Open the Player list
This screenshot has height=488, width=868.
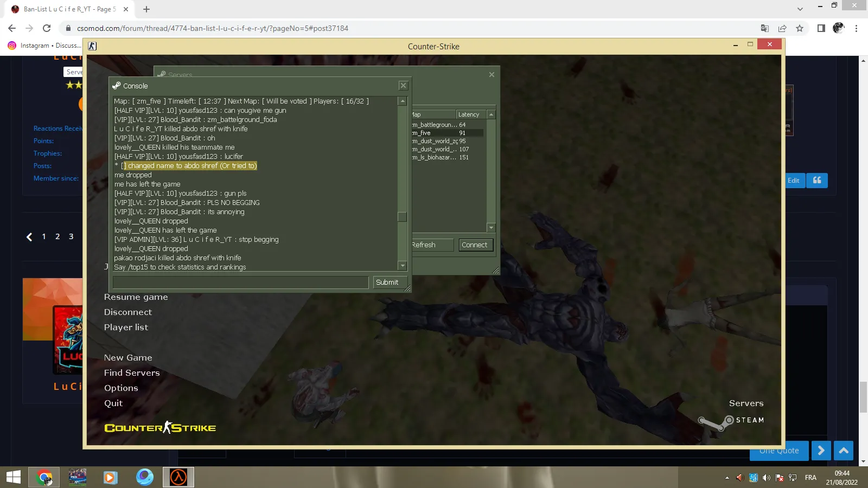126,328
